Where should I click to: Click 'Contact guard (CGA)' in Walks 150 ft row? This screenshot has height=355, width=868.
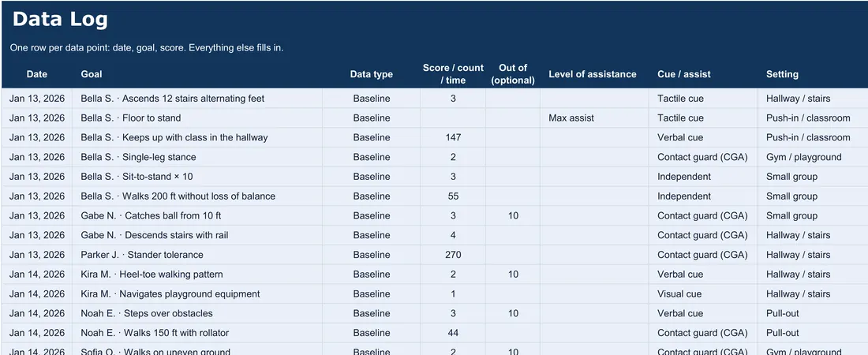click(702, 333)
